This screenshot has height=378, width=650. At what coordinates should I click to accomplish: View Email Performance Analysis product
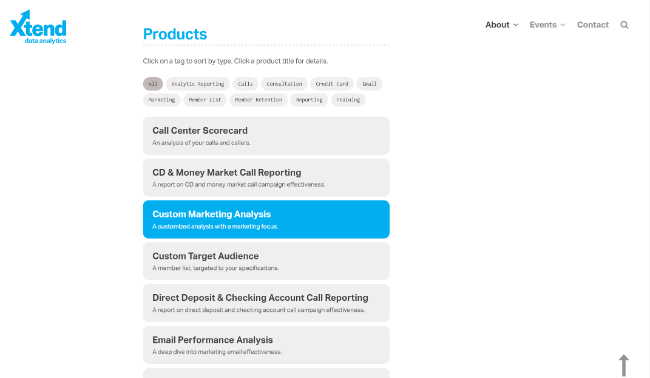click(266, 345)
